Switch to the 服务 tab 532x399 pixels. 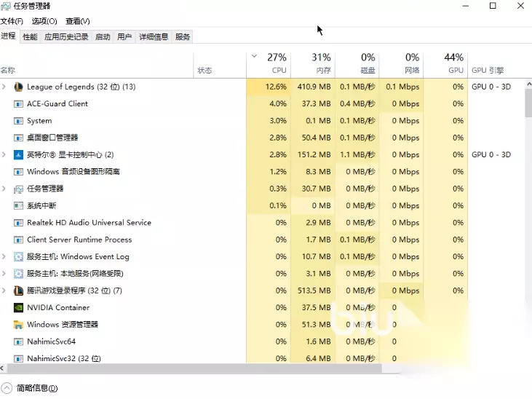(x=183, y=36)
